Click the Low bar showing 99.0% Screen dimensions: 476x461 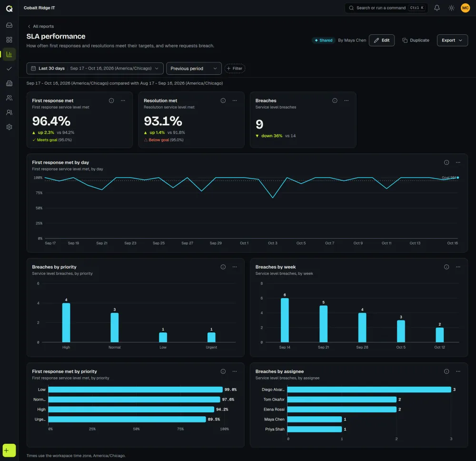coord(135,390)
